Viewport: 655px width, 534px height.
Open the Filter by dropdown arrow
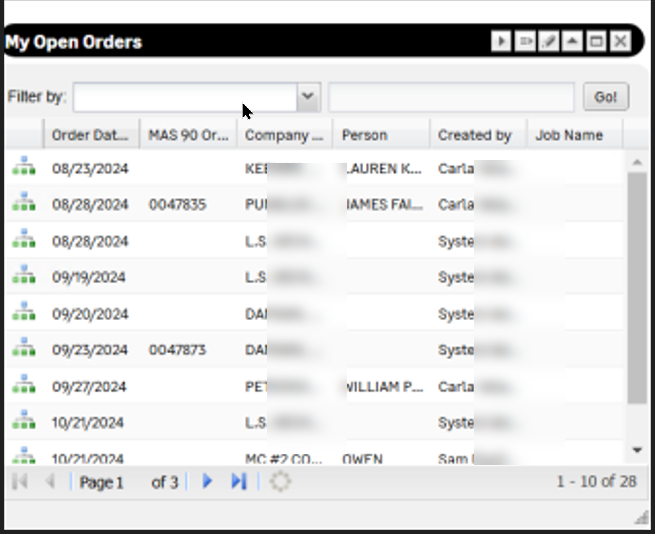308,97
